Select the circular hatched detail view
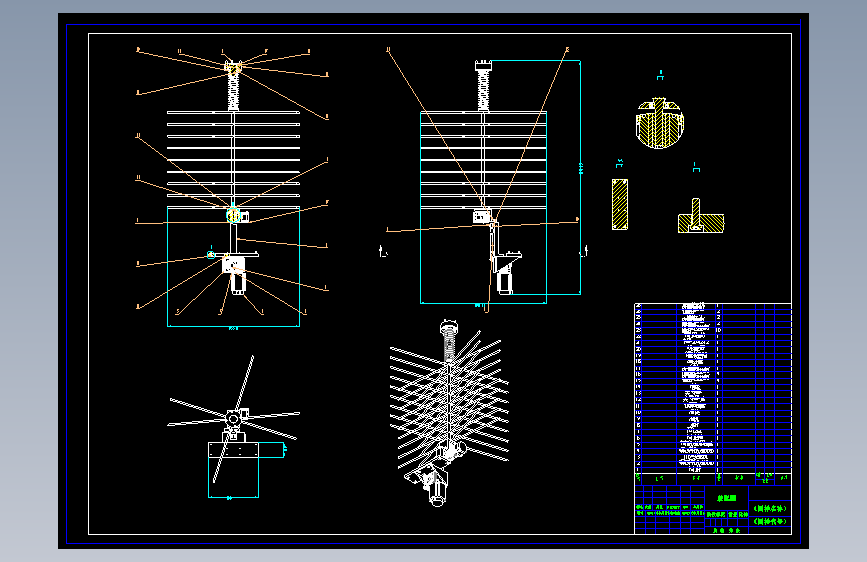This screenshot has width=867, height=562. (660, 123)
